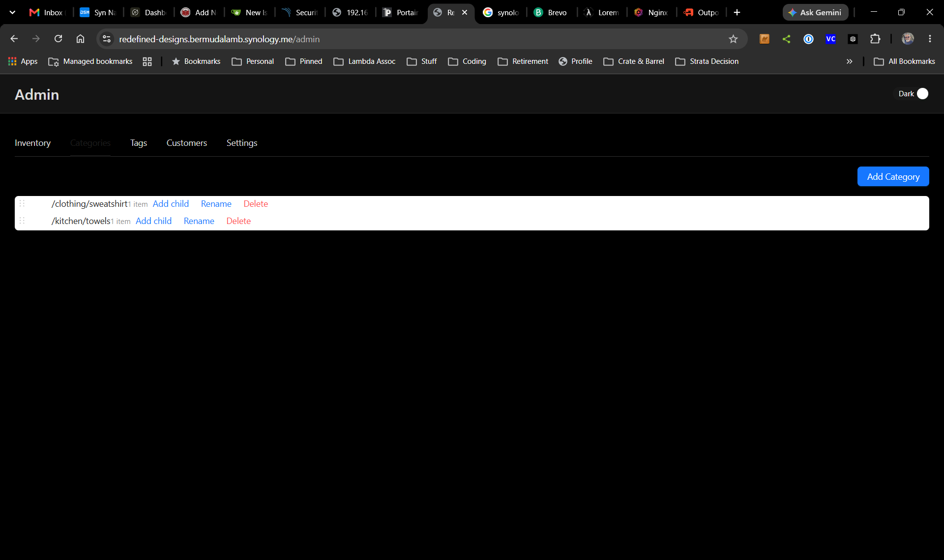944x560 pixels.
Task: Click the Add Category button
Action: [x=893, y=176]
